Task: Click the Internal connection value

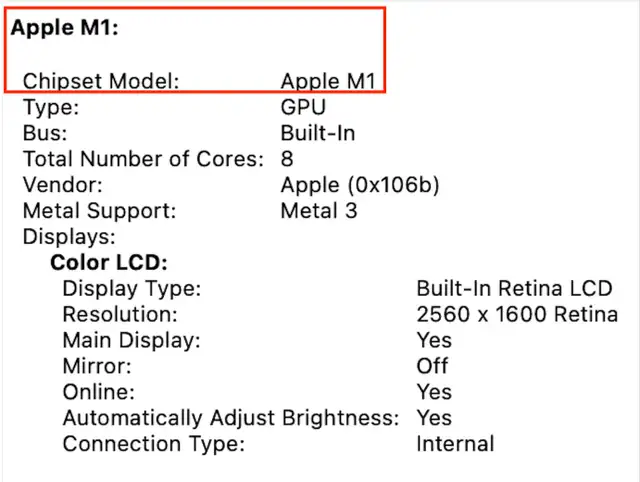Action: [x=455, y=444]
